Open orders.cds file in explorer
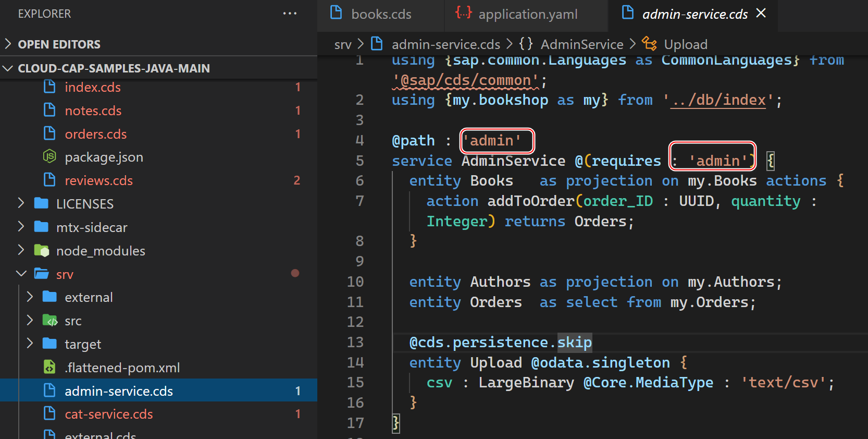The image size is (868, 439). click(96, 134)
